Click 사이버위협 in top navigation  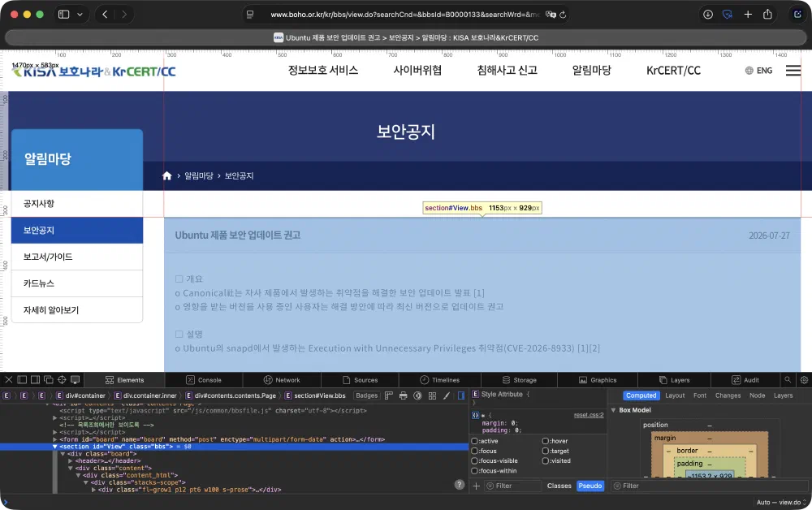click(417, 71)
